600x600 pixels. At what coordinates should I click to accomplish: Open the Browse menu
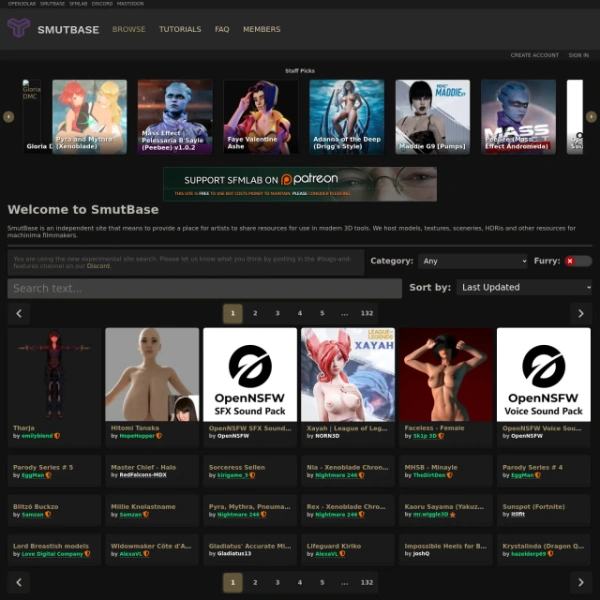(129, 29)
